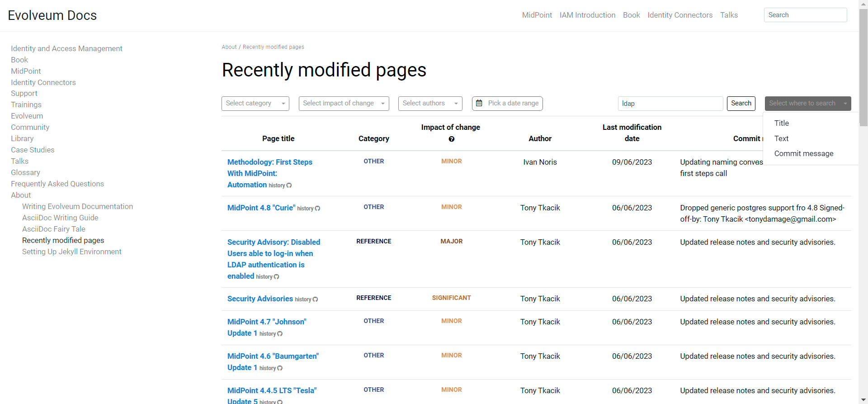Open Security Advisory Disabled Users LDAP link
The width and height of the screenshot is (868, 404).
pyautogui.click(x=274, y=259)
